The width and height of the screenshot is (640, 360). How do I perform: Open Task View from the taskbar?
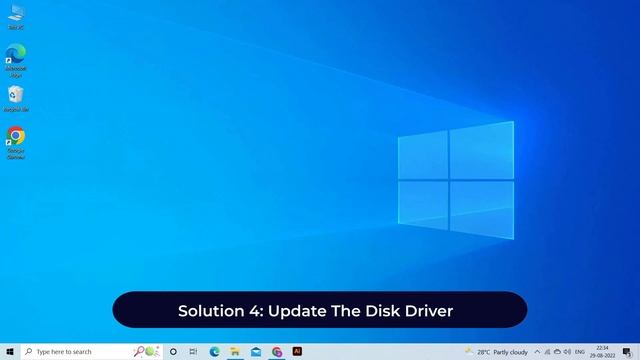point(193,351)
